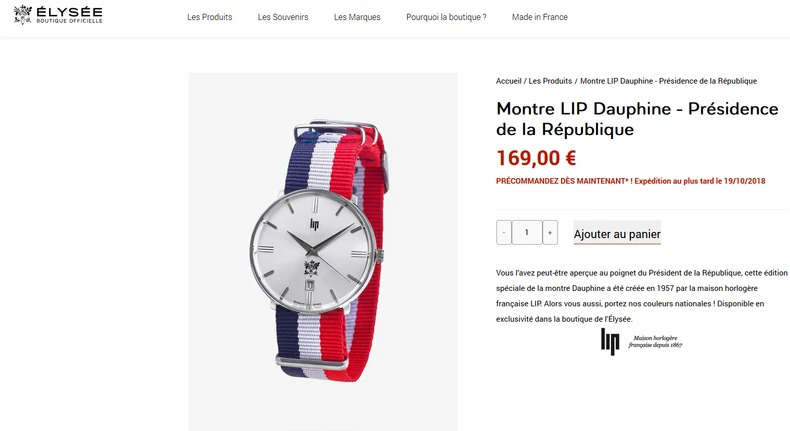Click the Précommandez dès maintenant notice
This screenshot has height=431, width=790.
coord(630,181)
